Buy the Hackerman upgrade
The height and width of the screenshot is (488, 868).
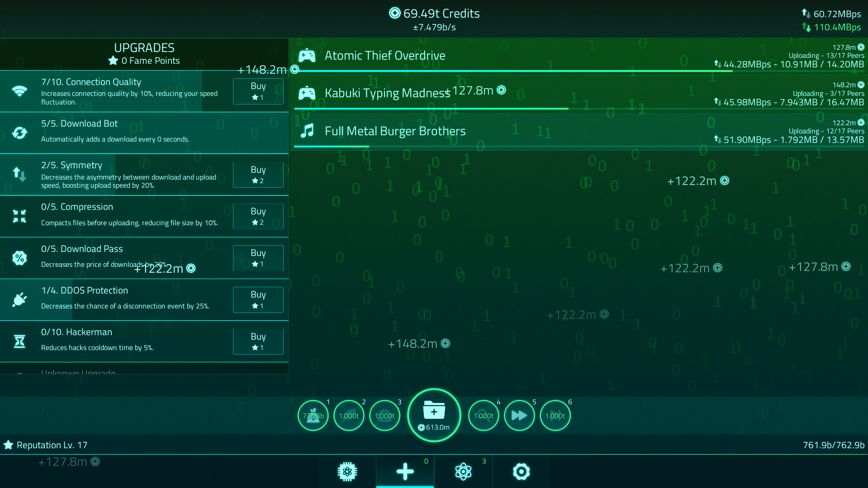(x=258, y=341)
